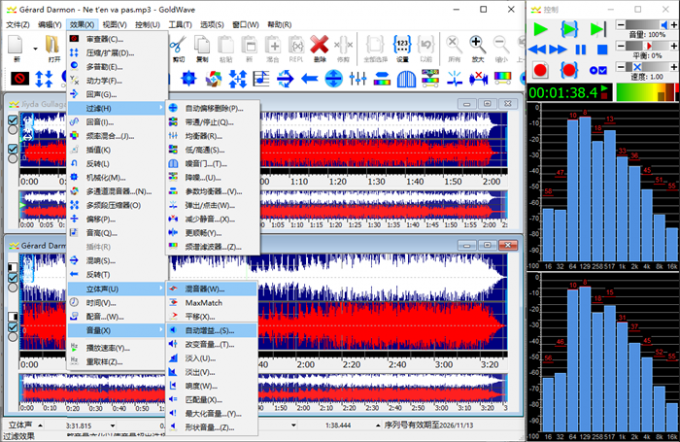Click the auto offset removal circle icon

[333, 79]
